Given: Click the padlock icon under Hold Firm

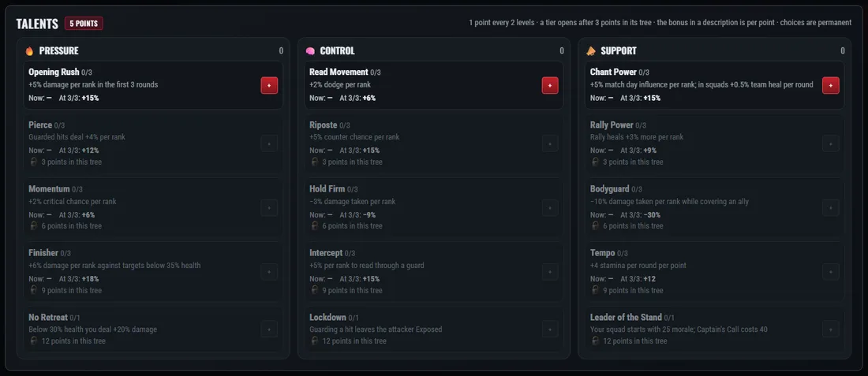Looking at the screenshot, I should point(314,225).
